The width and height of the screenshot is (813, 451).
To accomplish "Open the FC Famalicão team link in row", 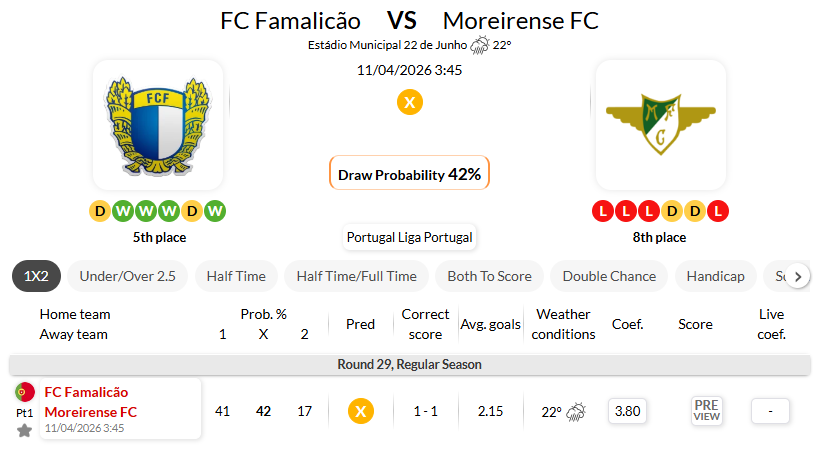I will tap(86, 392).
